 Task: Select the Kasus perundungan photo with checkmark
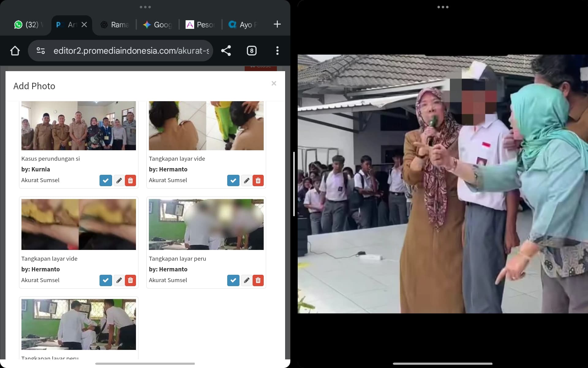coord(106,180)
